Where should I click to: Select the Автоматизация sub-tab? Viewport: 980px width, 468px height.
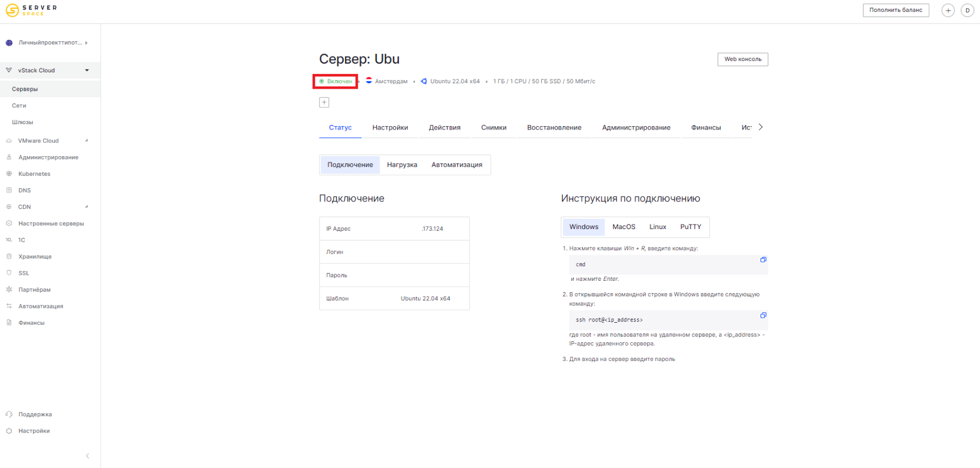[x=457, y=165]
